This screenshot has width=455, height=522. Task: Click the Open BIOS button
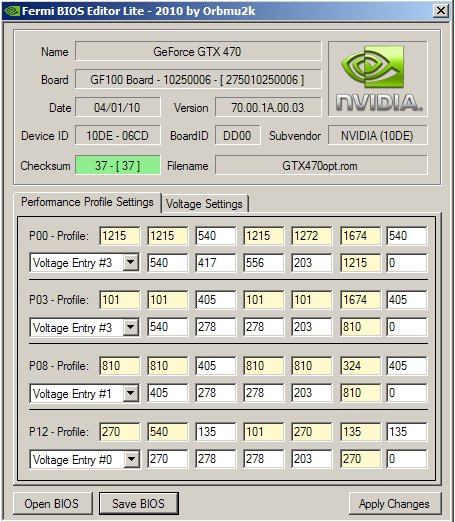(x=53, y=503)
